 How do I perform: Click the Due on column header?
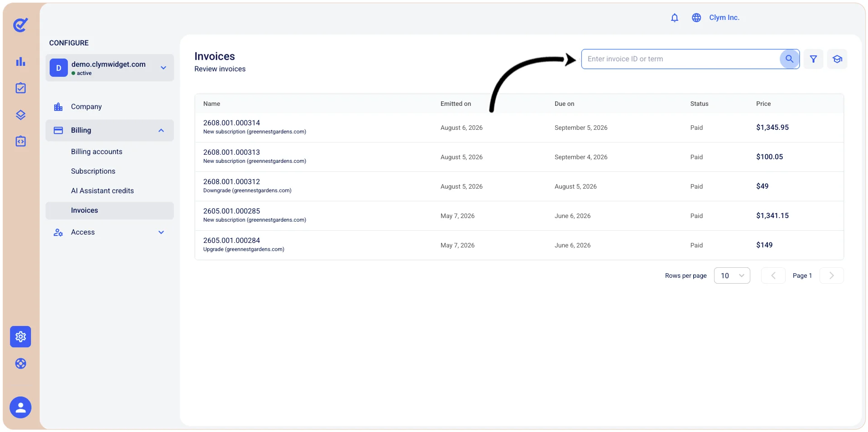[x=564, y=104]
